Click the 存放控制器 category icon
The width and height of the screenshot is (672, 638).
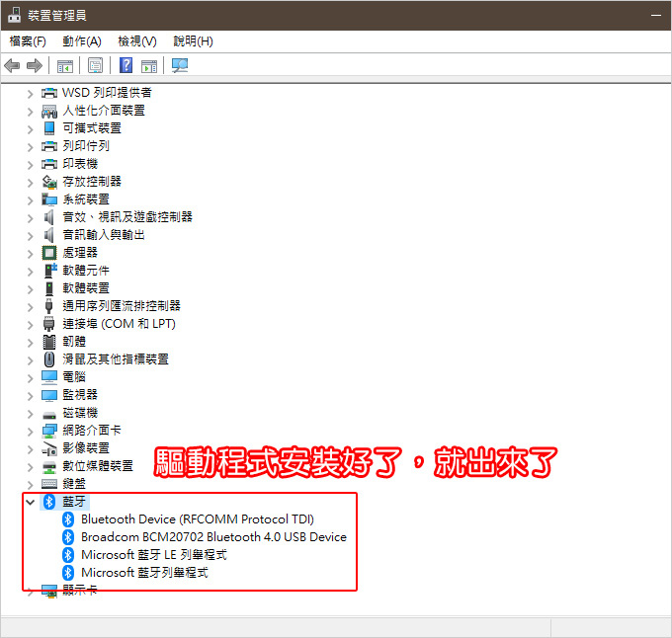coord(49,182)
